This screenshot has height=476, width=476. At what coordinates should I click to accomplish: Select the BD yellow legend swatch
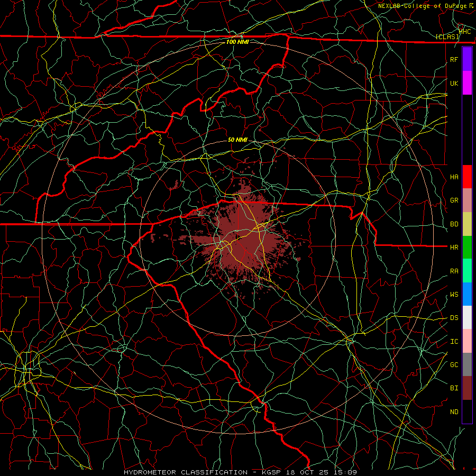click(467, 224)
